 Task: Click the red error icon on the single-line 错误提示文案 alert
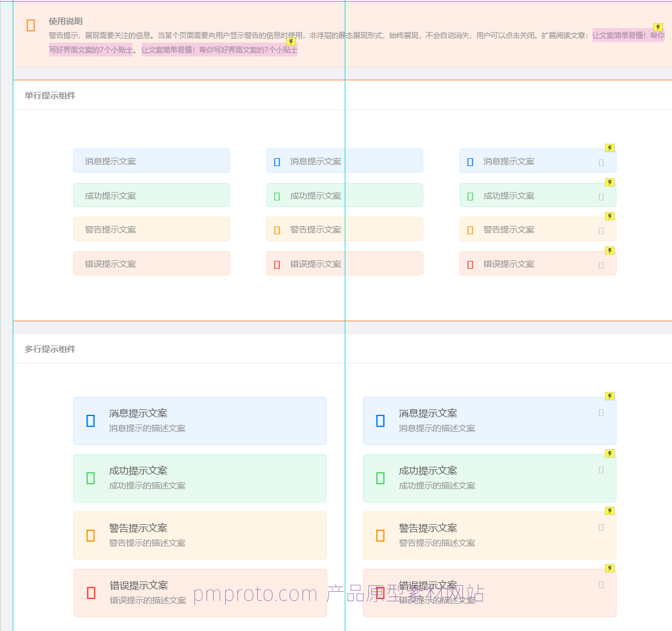click(277, 263)
